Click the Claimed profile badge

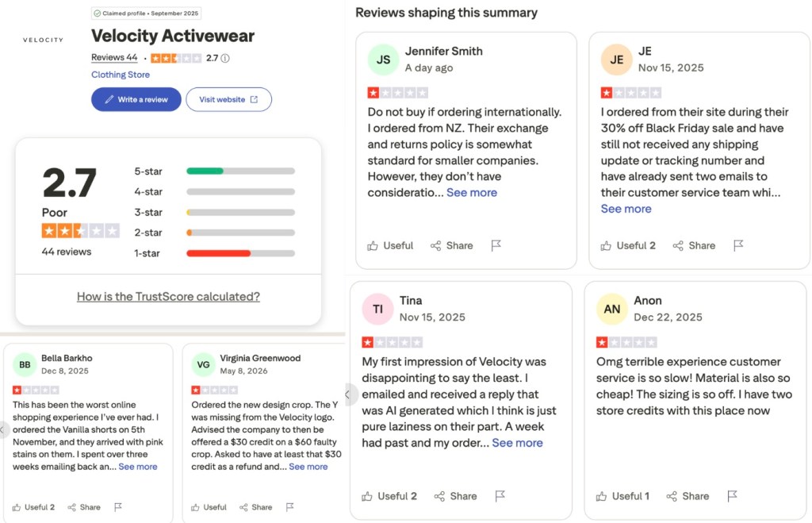[146, 13]
